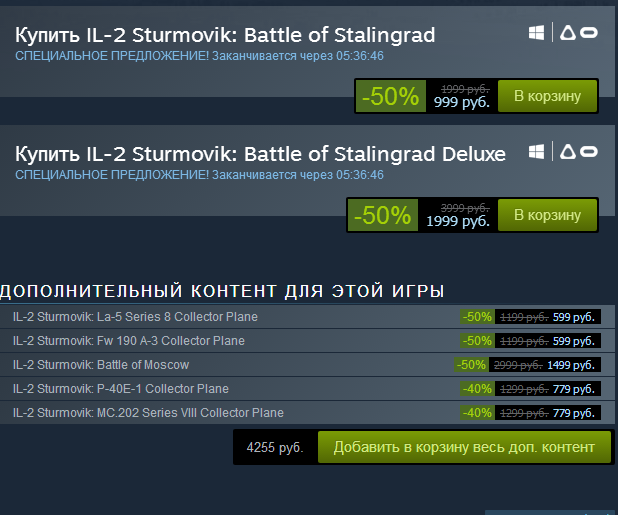Open Fw 190 A-3 Collector Plane DLC

(x=128, y=341)
